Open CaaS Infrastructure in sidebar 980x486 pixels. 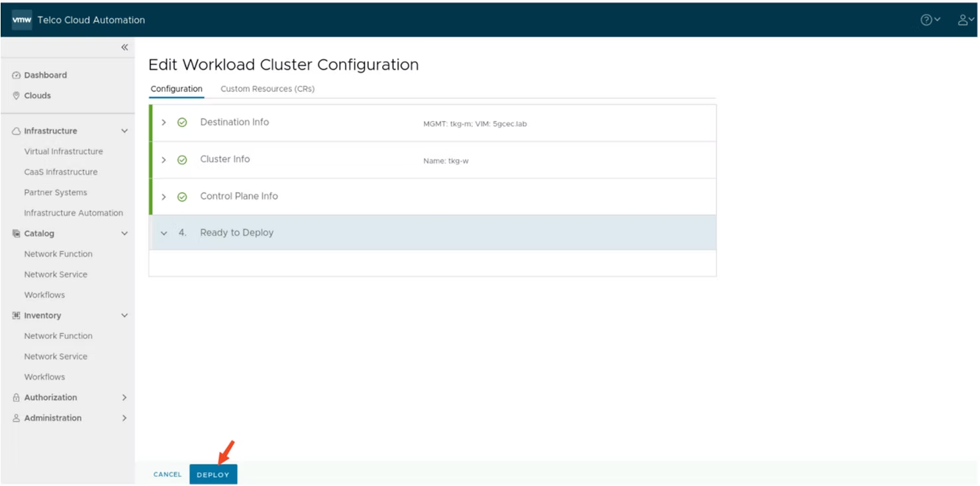pos(61,172)
